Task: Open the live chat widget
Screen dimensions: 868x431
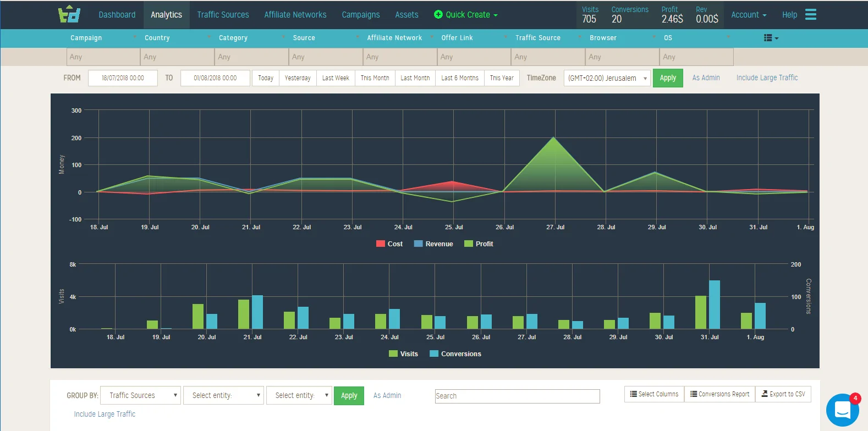Action: click(842, 410)
